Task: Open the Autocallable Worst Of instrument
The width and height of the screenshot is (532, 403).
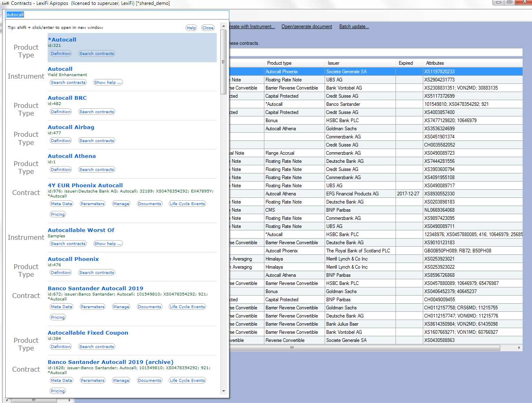Action: pyautogui.click(x=81, y=230)
